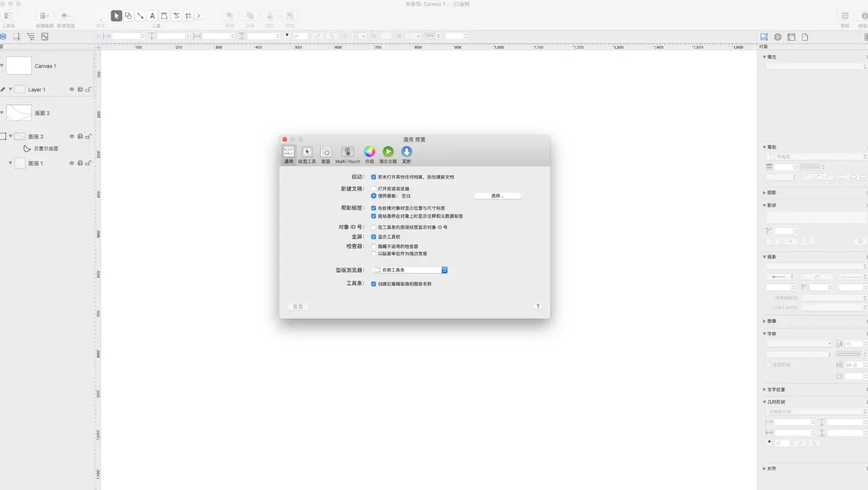Collapse the 填充 inspector section
The height and width of the screenshot is (490, 868).
[x=765, y=57]
